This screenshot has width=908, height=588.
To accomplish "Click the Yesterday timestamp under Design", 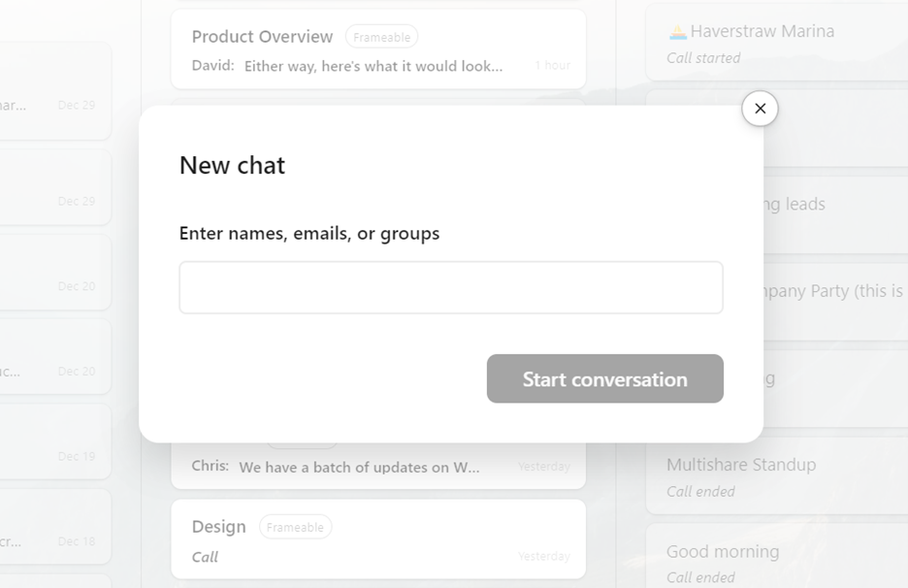I will tap(544, 556).
